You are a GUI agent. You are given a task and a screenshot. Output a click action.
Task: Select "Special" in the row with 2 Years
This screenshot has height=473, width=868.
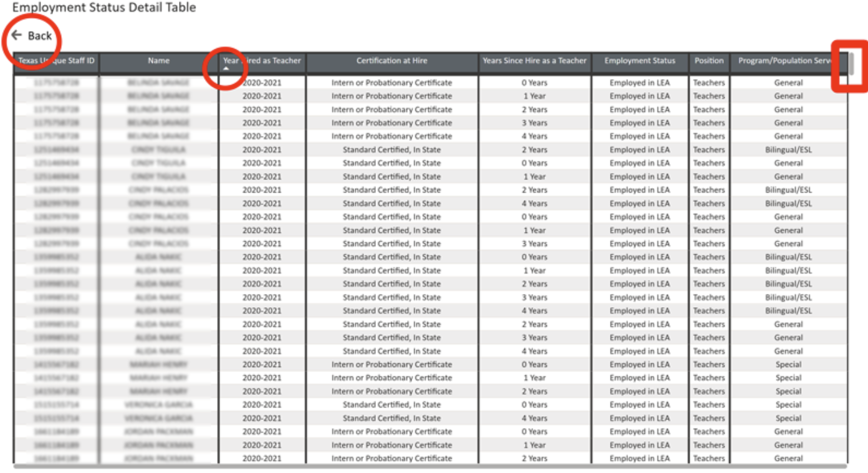(789, 391)
